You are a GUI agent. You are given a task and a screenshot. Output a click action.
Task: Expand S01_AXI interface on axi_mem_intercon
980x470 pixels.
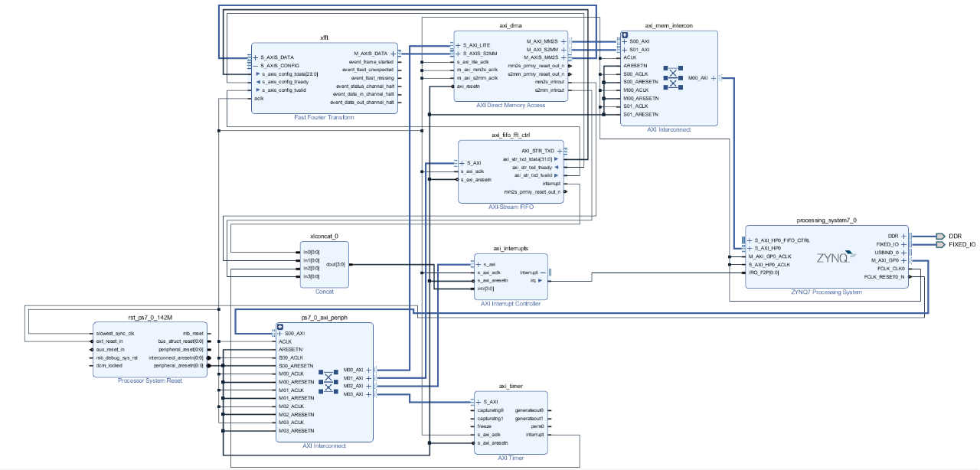point(625,49)
